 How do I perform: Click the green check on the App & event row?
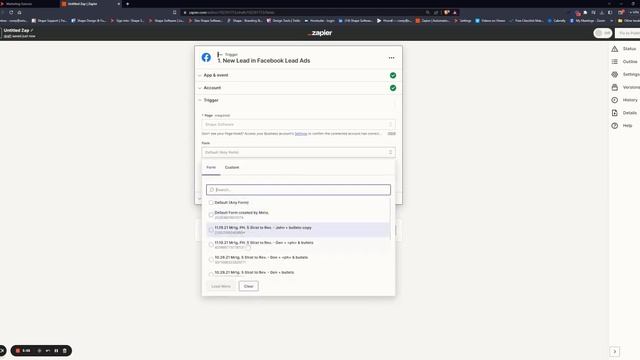(393, 75)
